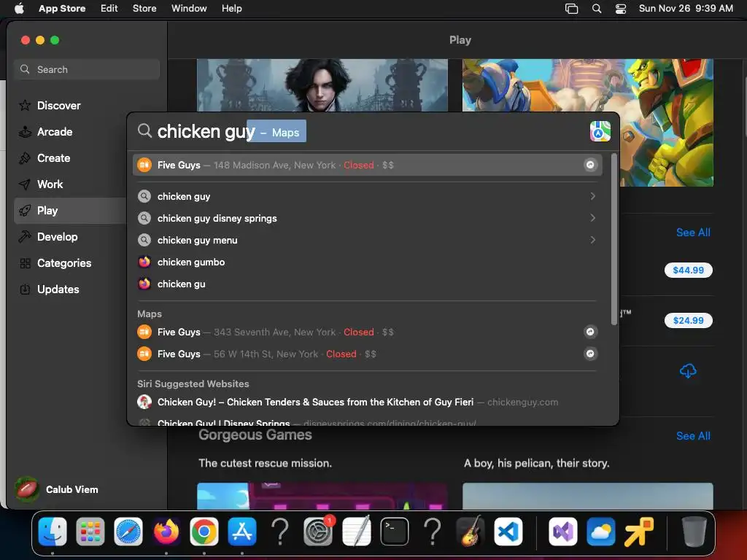The height and width of the screenshot is (560, 747).
Task: Open the Help menu
Action: click(231, 8)
